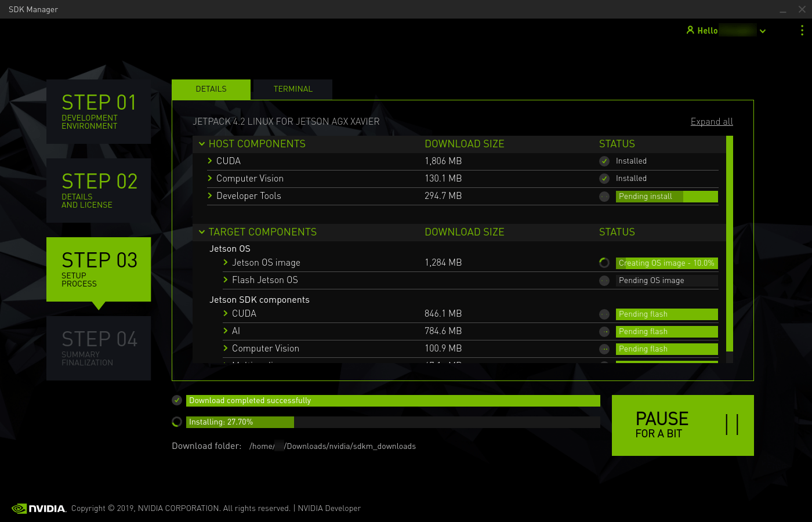Collapse the HOST COMPONENTS section

[x=202, y=144]
